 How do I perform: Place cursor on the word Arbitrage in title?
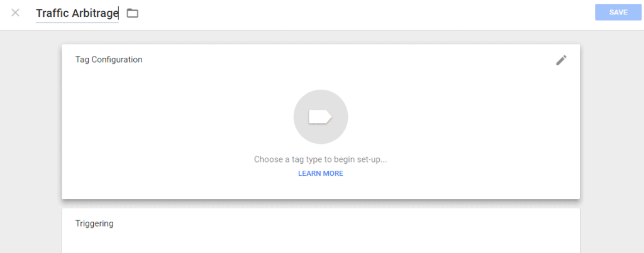tap(95, 14)
